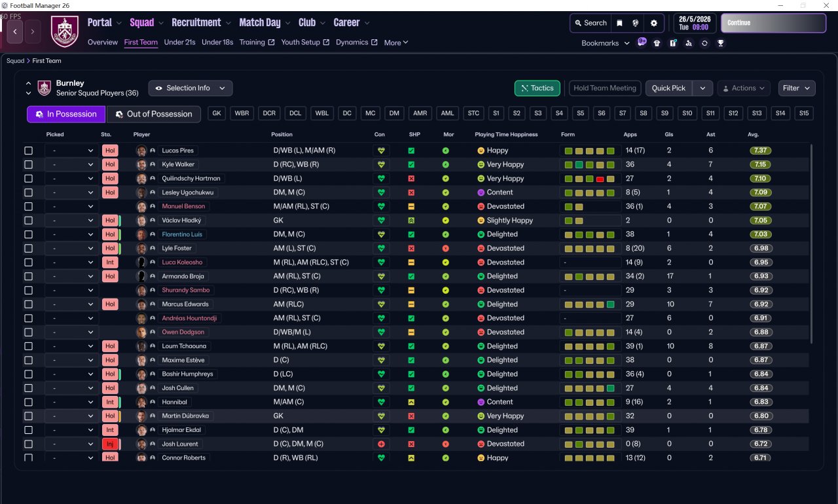Screen dimensions: 838x504
Task: Open the 9+ messages inbox icon
Action: coord(642,43)
